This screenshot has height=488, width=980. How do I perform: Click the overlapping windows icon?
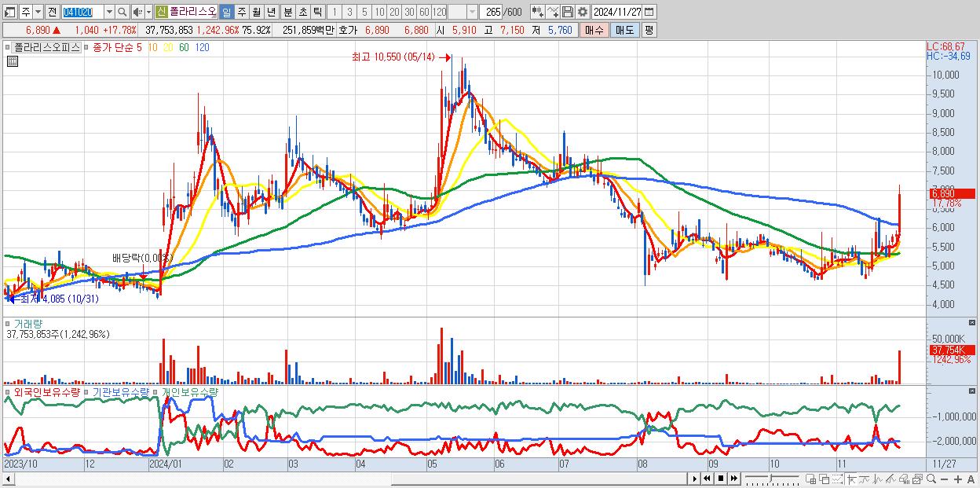point(825,479)
